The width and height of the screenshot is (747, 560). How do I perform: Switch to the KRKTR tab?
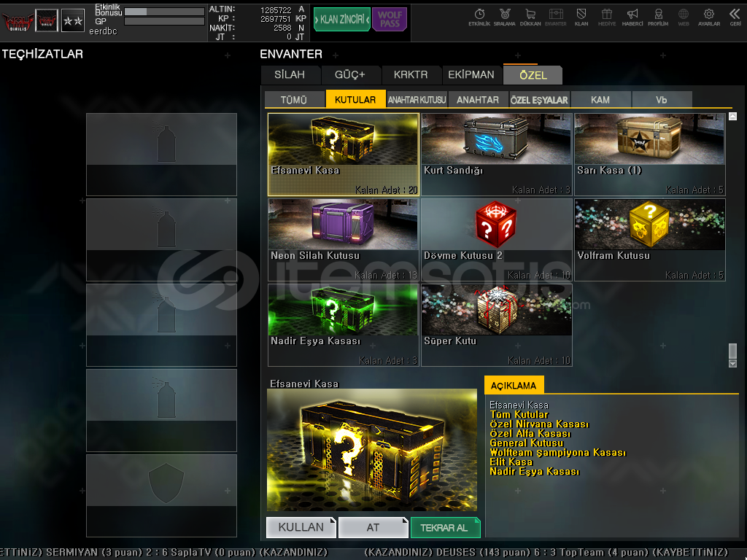(x=411, y=75)
